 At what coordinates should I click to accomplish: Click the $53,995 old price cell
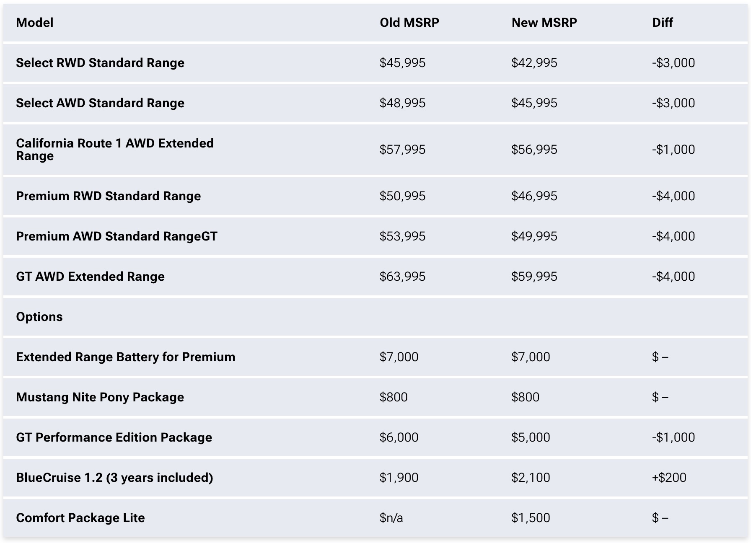tap(402, 236)
